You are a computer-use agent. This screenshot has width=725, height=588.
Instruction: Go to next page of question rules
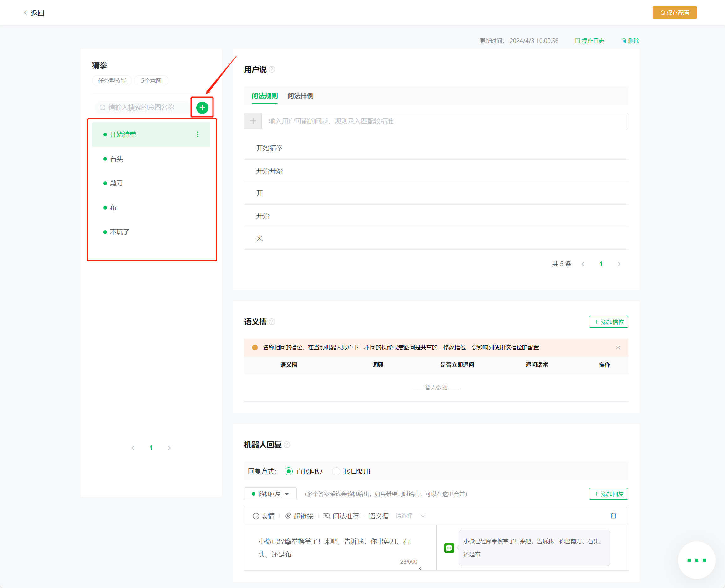(619, 264)
